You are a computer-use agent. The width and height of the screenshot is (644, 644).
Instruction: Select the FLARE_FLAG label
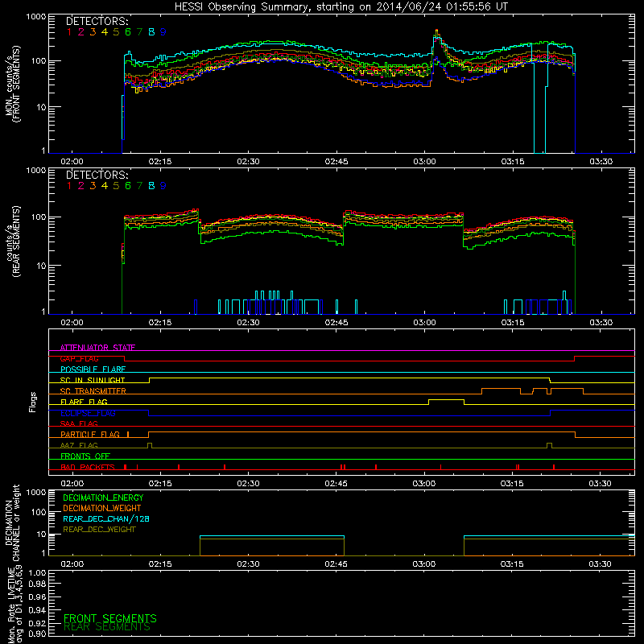point(84,402)
